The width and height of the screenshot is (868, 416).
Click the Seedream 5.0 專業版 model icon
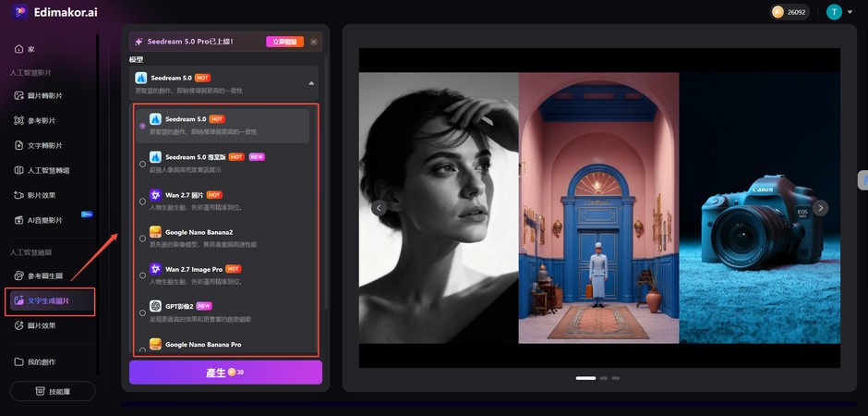click(x=155, y=157)
